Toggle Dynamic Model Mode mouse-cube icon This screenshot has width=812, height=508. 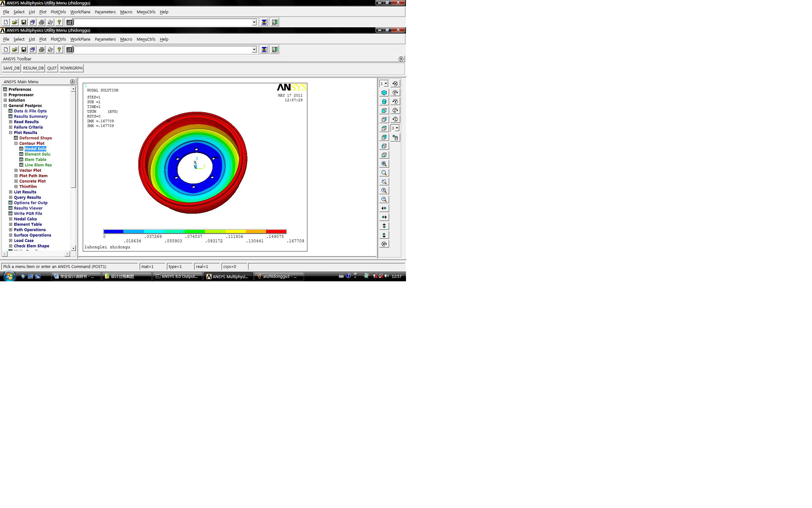coord(395,137)
